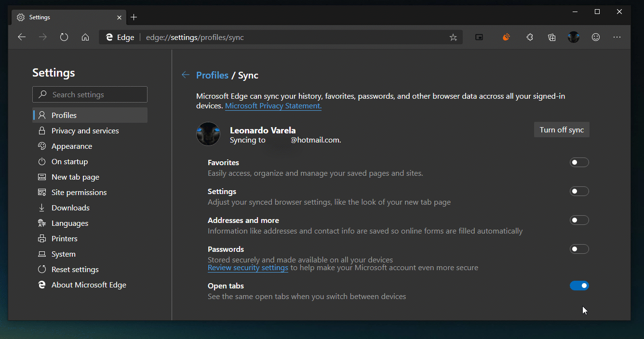Go back using Profiles back arrow
The height and width of the screenshot is (339, 644).
pos(186,75)
